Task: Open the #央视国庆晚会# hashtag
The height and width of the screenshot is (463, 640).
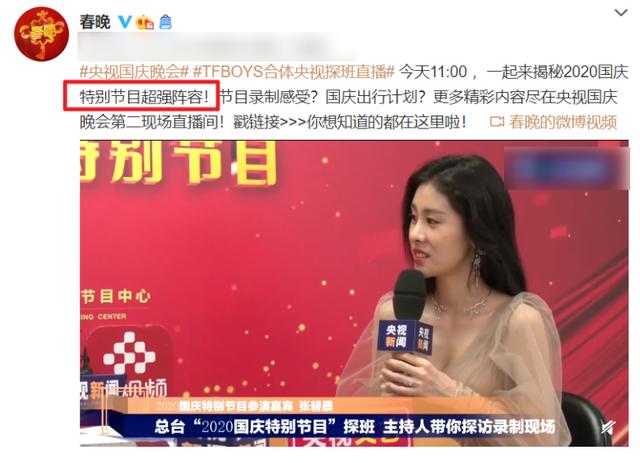Action: (133, 72)
